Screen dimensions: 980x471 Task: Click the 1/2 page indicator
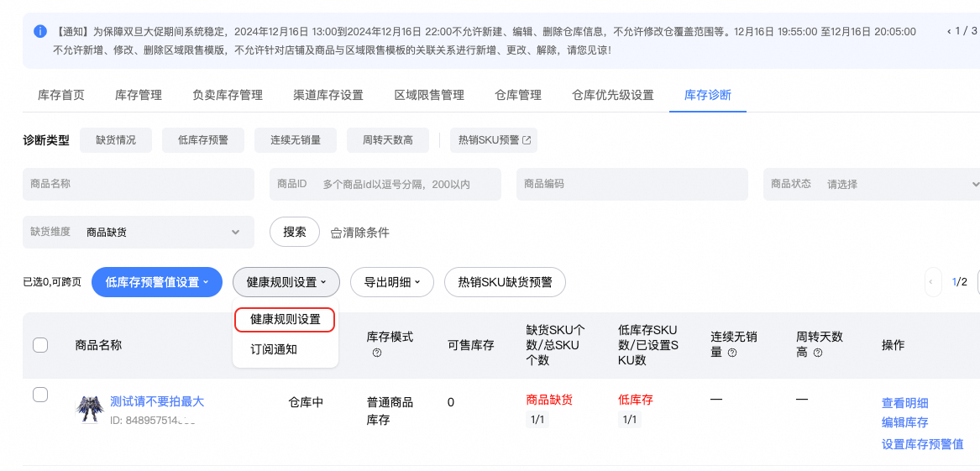point(959,282)
